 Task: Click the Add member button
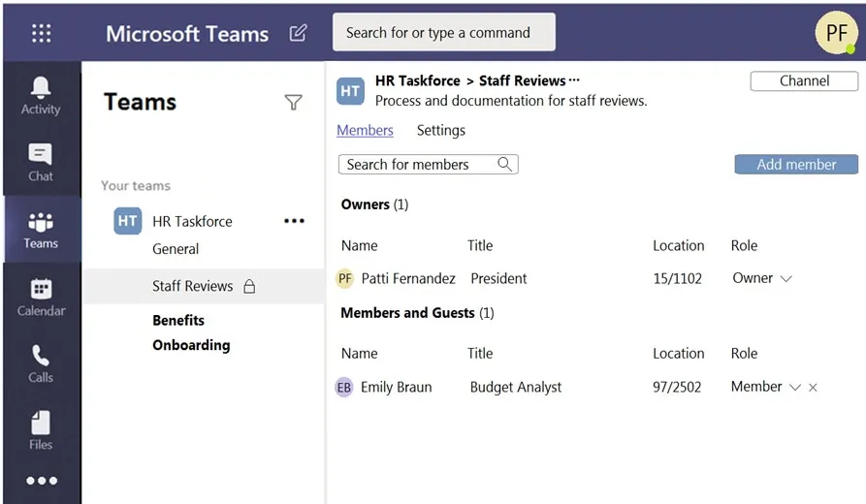click(x=796, y=165)
